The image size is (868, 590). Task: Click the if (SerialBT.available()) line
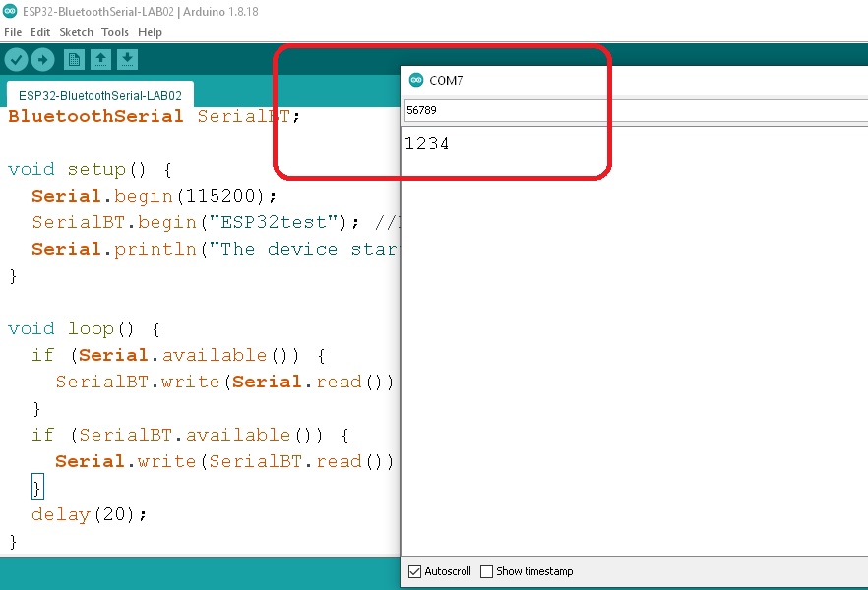(x=190, y=435)
